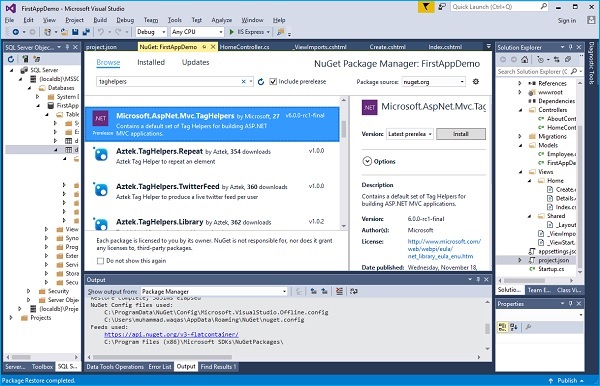Click the sync icon in Solution Explorer toolbar

tap(557, 59)
